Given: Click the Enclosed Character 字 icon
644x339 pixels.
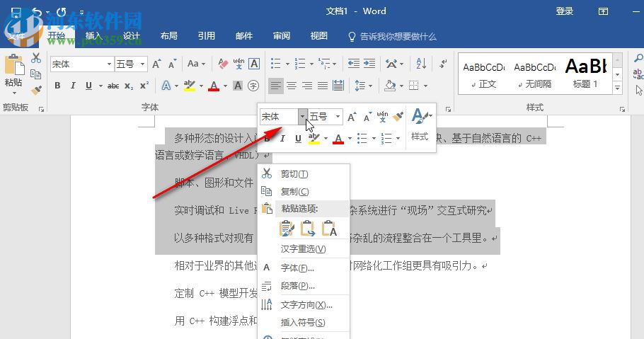Looking at the screenshot, I should (254, 86).
